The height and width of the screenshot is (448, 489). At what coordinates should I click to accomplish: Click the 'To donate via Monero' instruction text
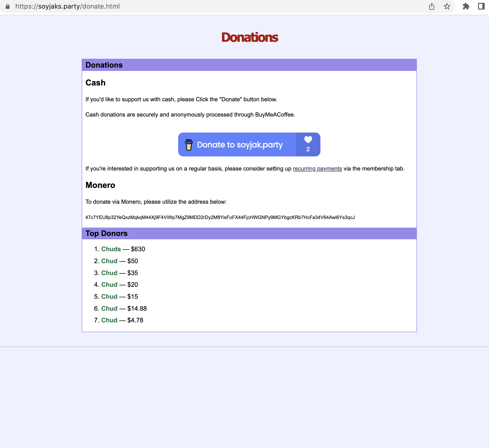pyautogui.click(x=156, y=202)
